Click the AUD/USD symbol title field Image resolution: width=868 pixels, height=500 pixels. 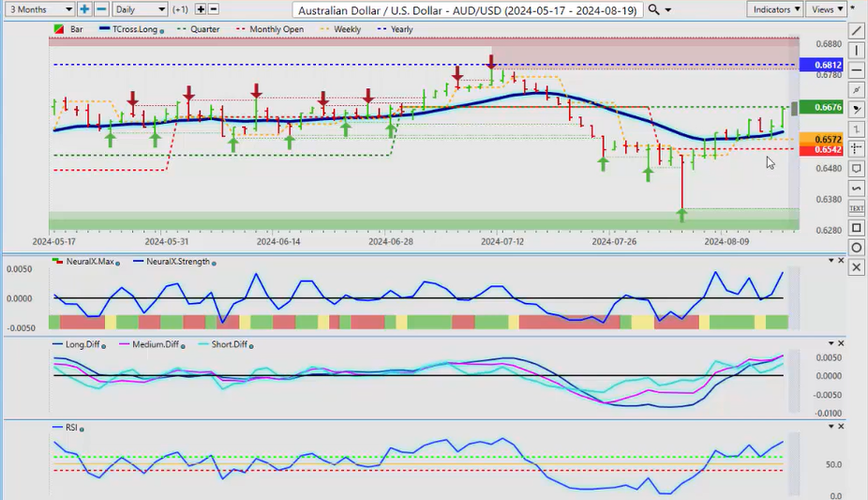tap(467, 9)
